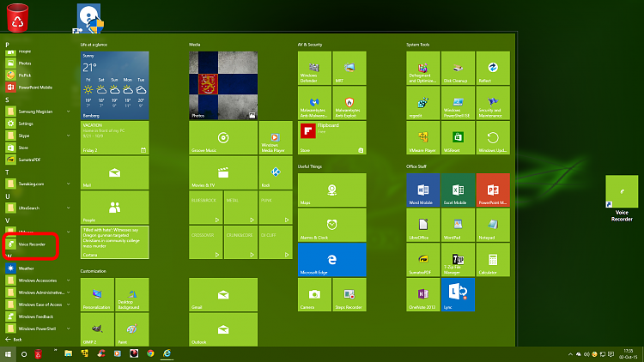Play the BLUES&ROCK music tile
The image size is (644, 362).
click(x=206, y=208)
